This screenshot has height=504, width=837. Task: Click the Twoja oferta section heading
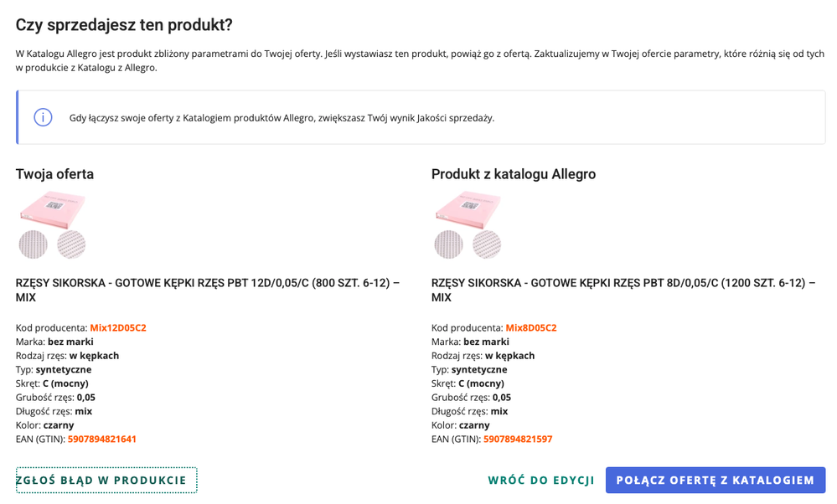click(x=54, y=174)
